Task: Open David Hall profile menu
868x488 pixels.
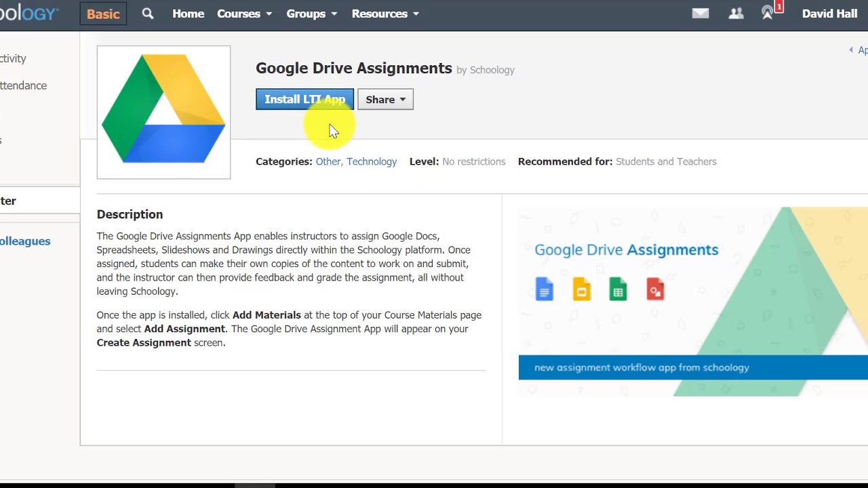Action: coord(829,14)
